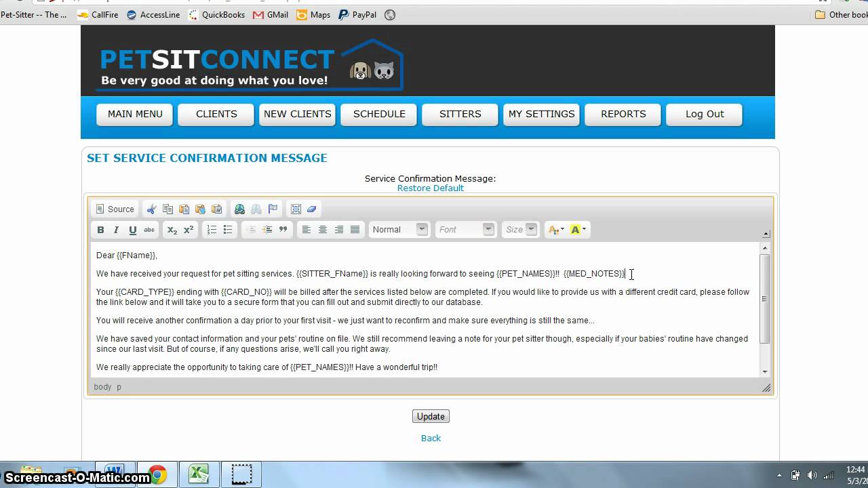
Task: Apply superscript formatting
Action: click(x=189, y=230)
